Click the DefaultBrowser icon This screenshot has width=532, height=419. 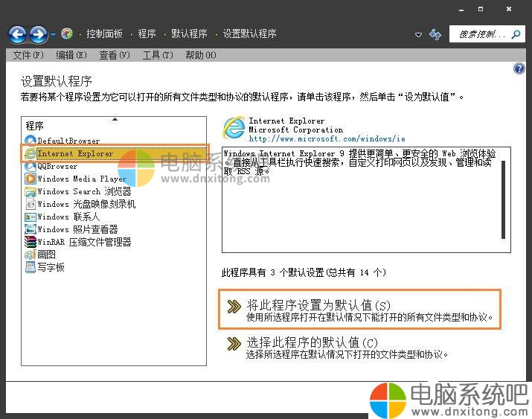pyautogui.click(x=31, y=140)
